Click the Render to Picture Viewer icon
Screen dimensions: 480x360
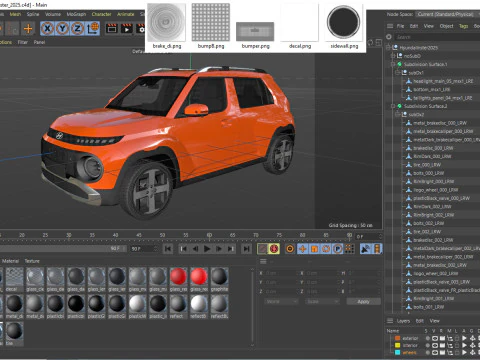127,29
